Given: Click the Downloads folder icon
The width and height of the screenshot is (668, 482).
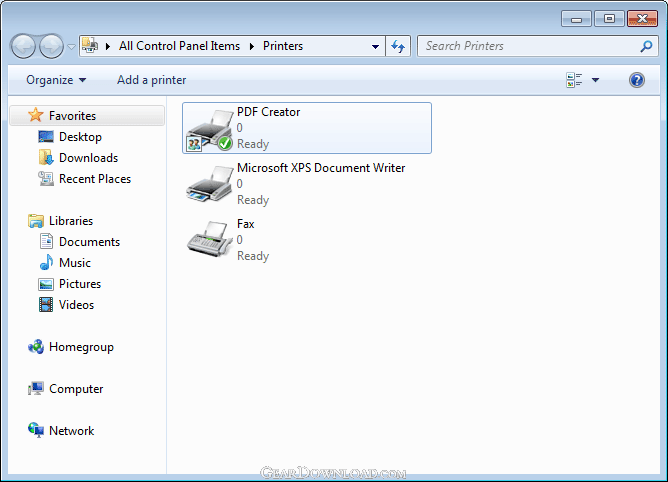Looking at the screenshot, I should (x=46, y=158).
